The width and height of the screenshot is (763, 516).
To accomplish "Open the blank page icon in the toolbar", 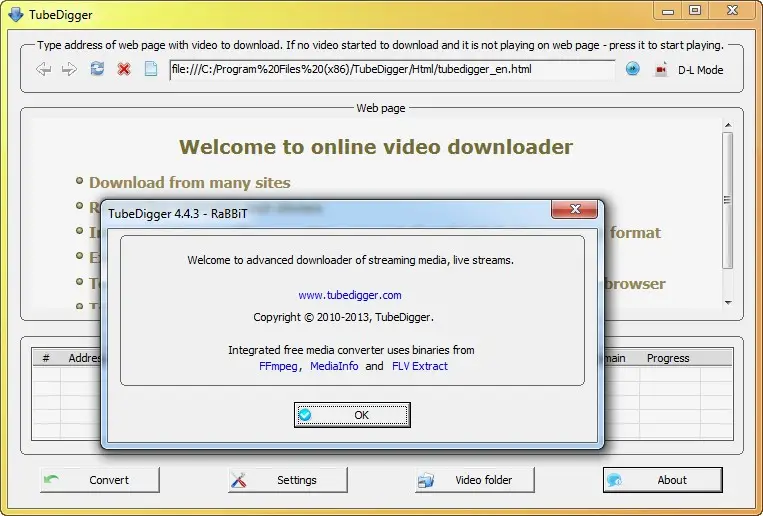I will pyautogui.click(x=151, y=69).
